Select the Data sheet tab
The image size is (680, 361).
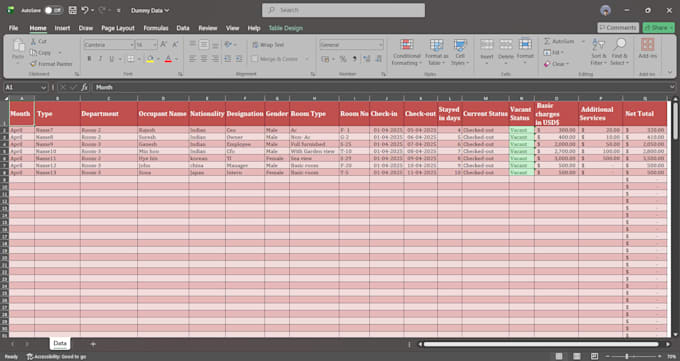coord(60,343)
